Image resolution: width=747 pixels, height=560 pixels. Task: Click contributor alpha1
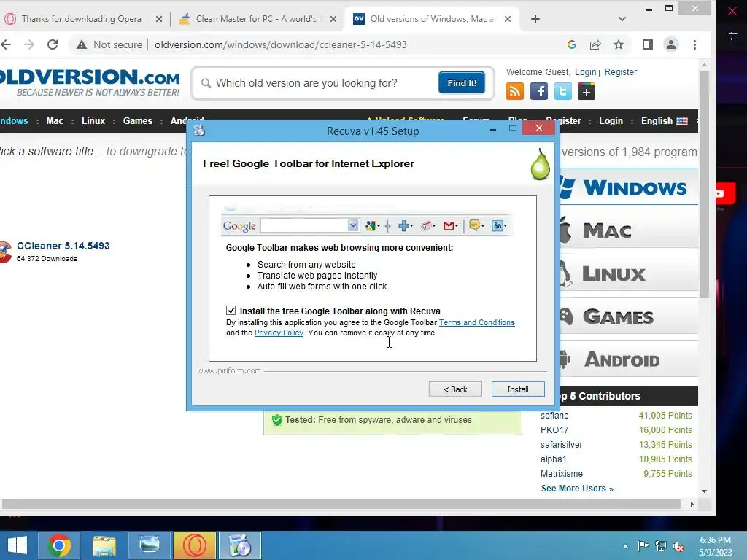tap(554, 459)
